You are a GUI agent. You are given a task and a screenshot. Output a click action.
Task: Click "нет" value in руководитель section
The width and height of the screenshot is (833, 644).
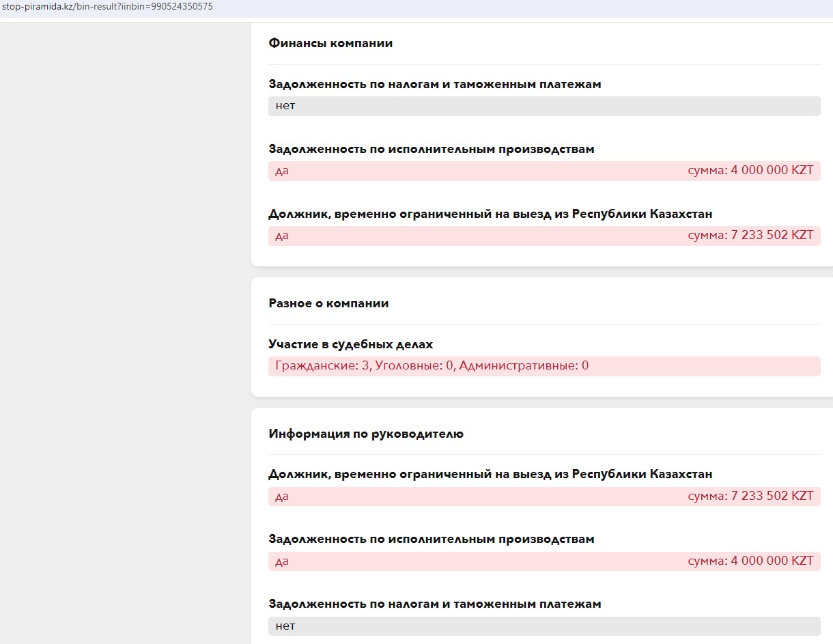(285, 626)
